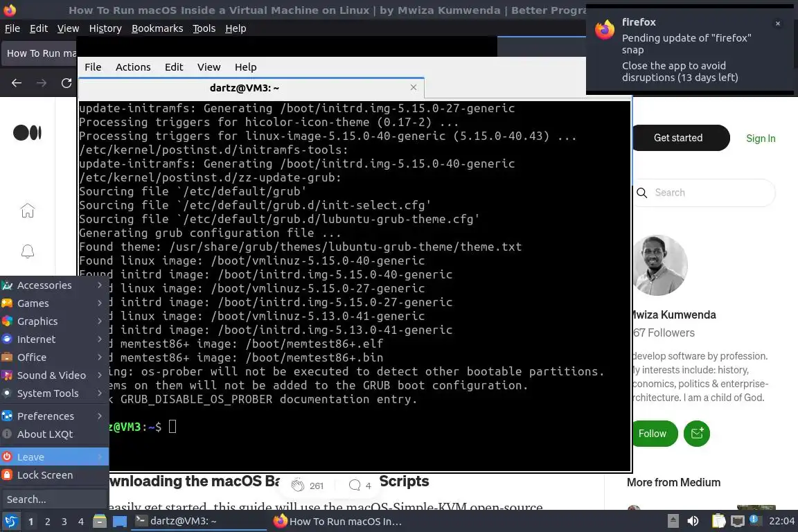Activate Firefox How To Run macOS taskbar entry
The image size is (798, 532).
tap(337, 522)
